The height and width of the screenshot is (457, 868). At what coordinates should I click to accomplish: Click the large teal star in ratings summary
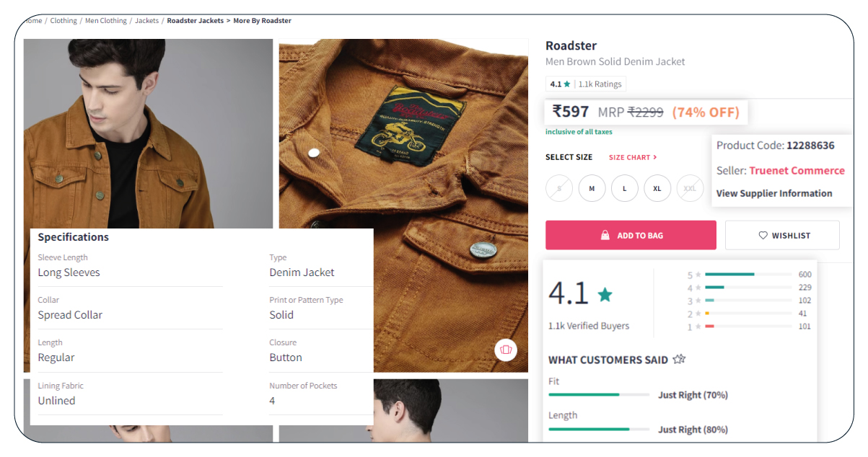pyautogui.click(x=605, y=294)
